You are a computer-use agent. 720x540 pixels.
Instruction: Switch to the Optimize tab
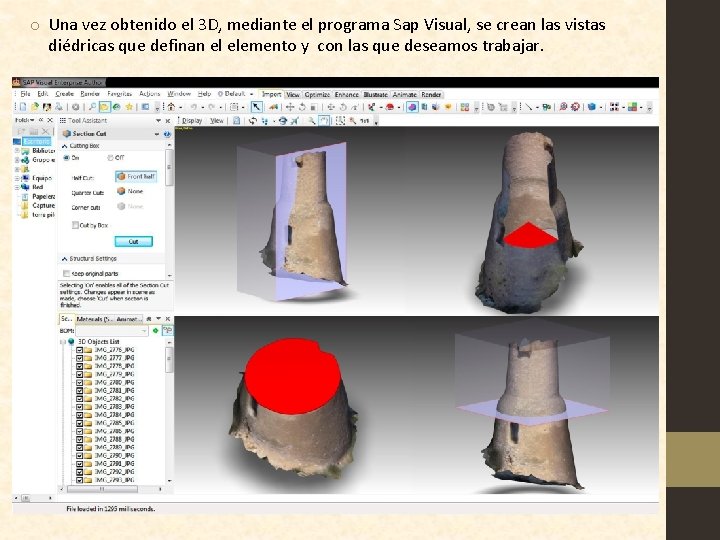[317, 95]
